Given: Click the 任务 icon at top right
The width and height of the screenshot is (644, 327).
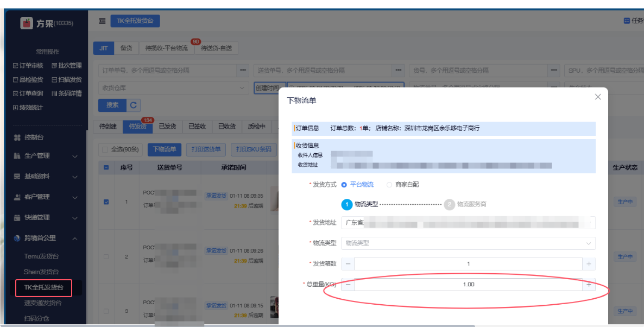Looking at the screenshot, I should pyautogui.click(x=627, y=21).
